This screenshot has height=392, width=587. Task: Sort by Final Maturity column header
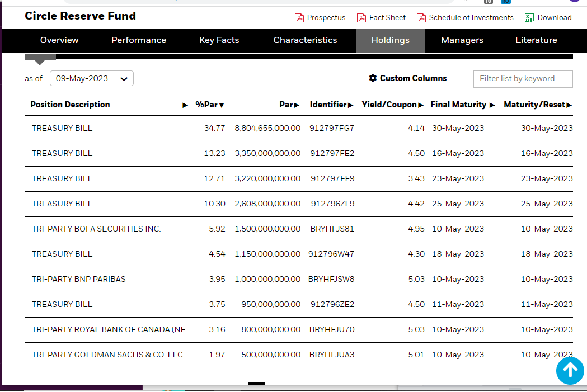[x=463, y=105]
